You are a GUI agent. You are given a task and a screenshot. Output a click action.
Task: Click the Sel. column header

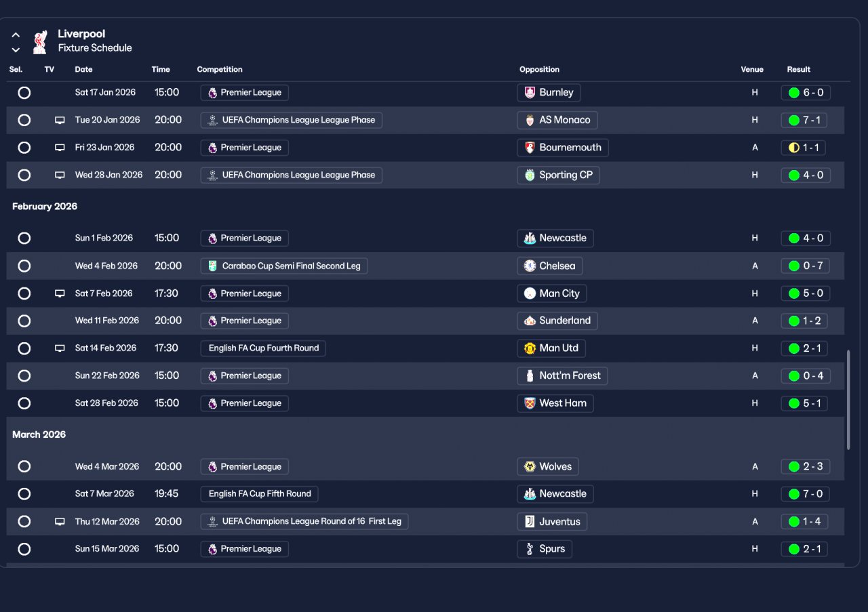(16, 70)
